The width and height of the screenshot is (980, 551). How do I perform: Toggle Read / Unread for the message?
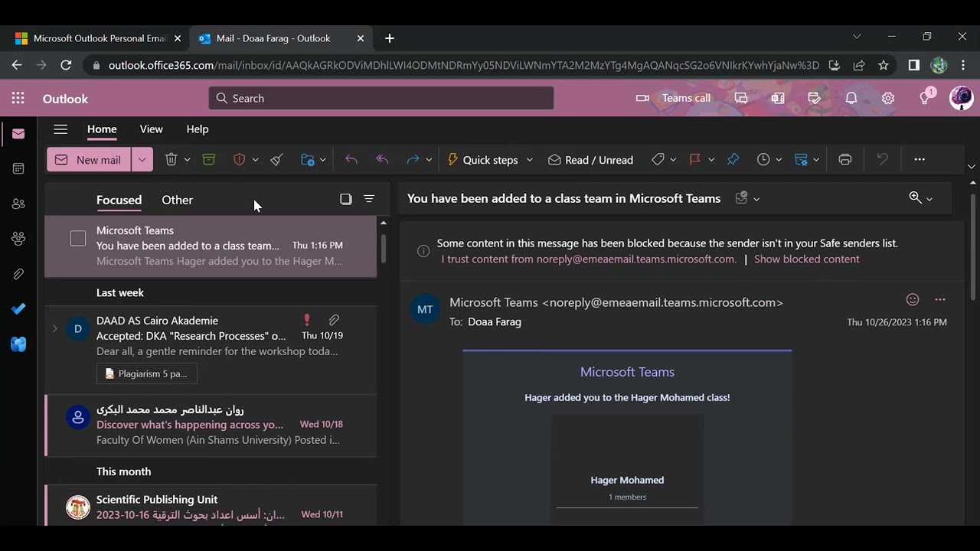pyautogui.click(x=590, y=159)
